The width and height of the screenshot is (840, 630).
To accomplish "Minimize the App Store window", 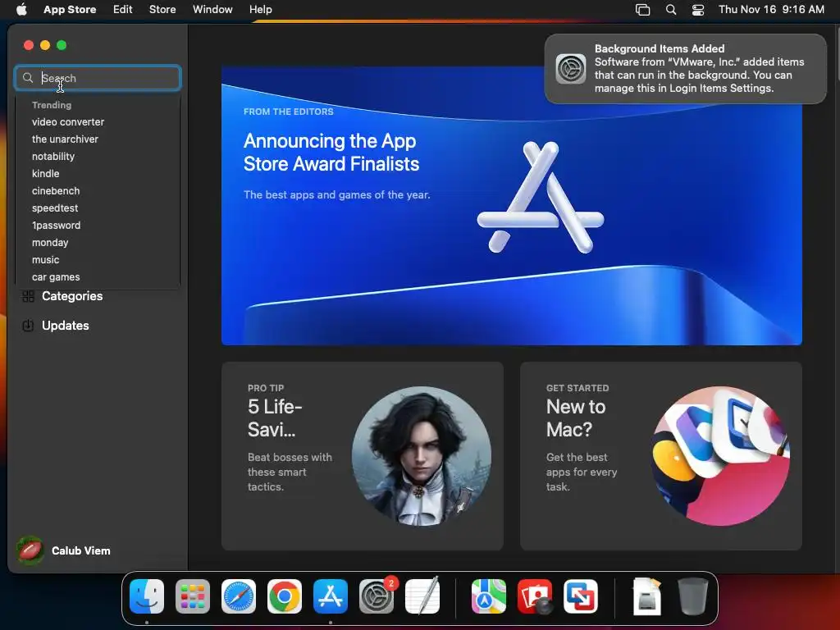I will coord(45,45).
